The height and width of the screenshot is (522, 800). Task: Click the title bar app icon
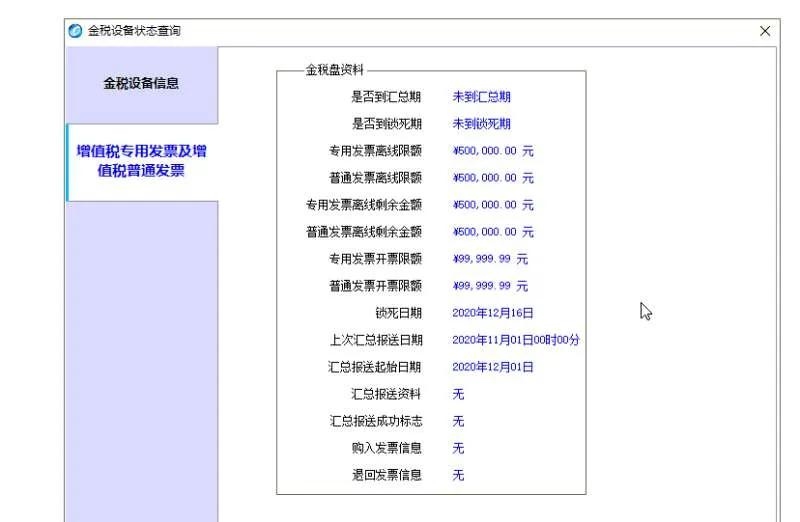pos(75,31)
